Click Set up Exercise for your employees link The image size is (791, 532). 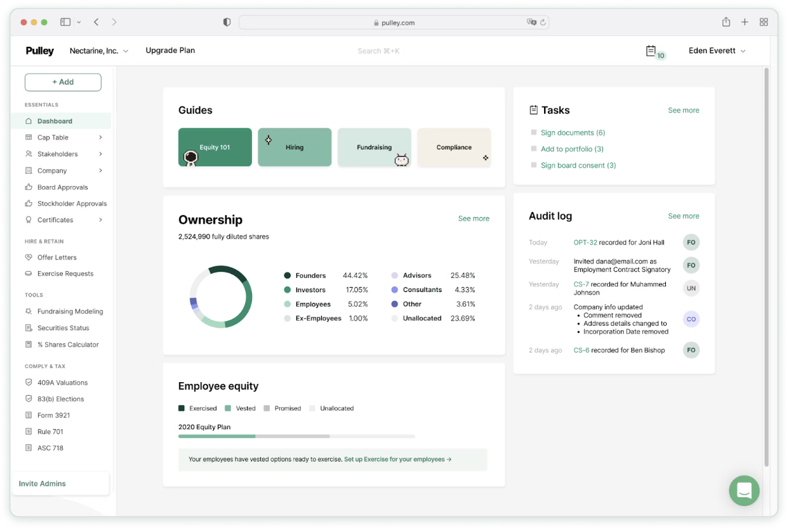click(x=397, y=460)
